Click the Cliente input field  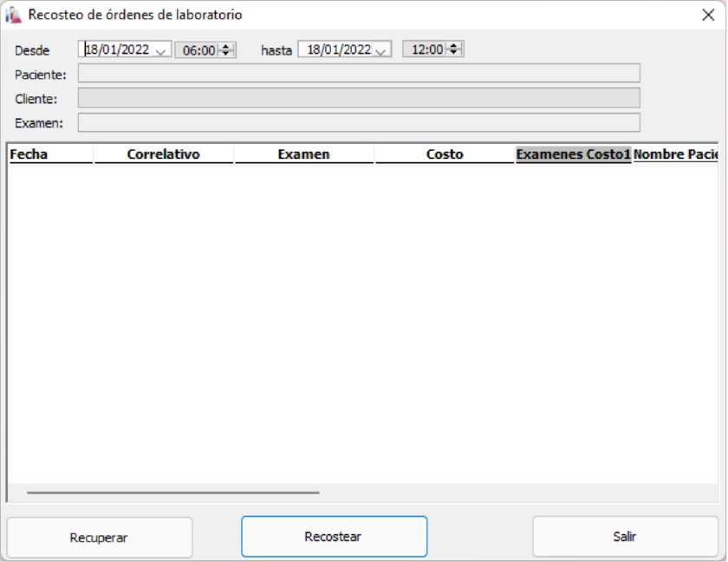(x=359, y=97)
